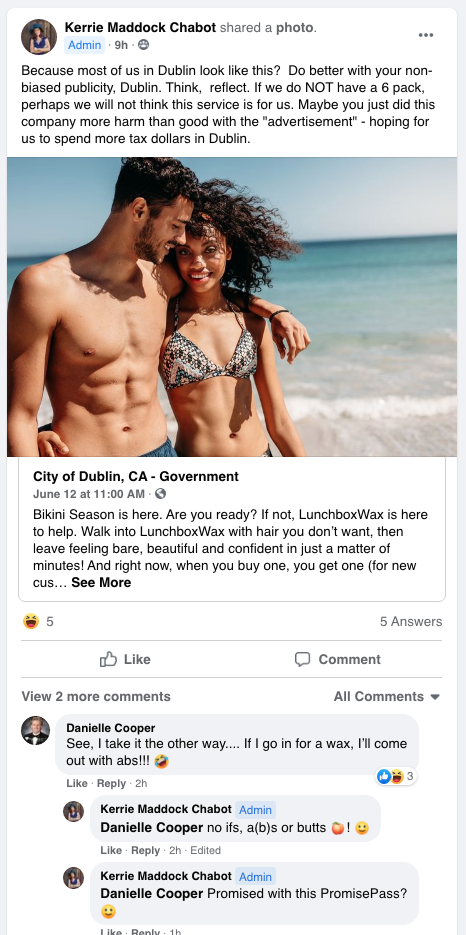Open the shared beach couple photo

click(x=232, y=307)
